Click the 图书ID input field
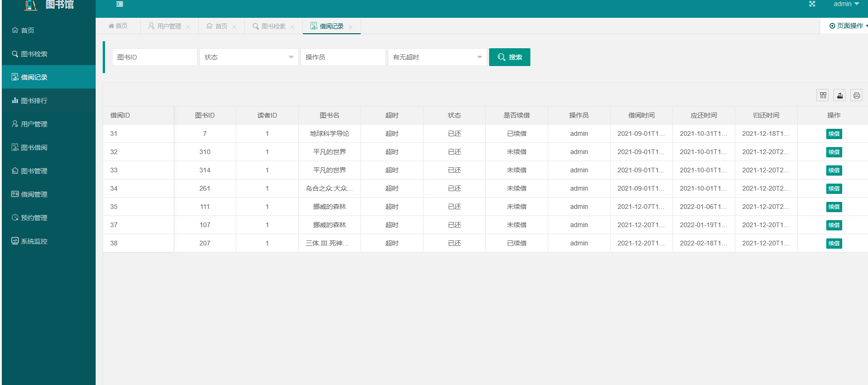Screen dimensions: 868x385 coord(155,57)
